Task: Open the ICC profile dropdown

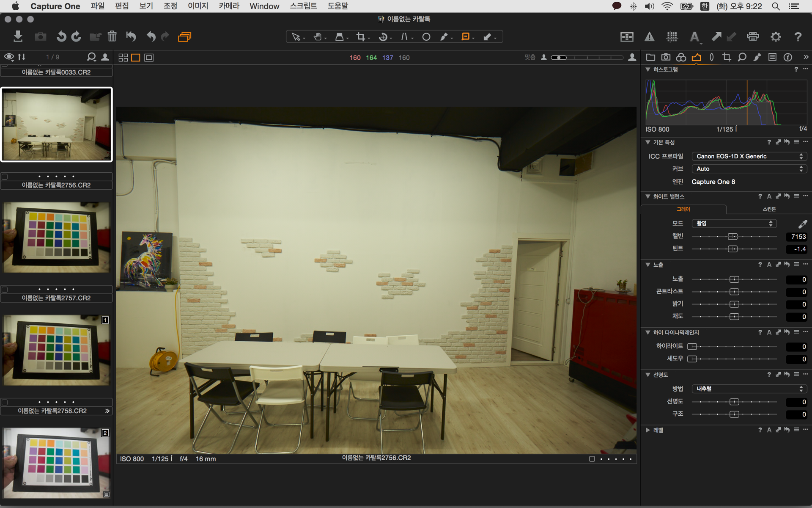Action: (x=749, y=156)
